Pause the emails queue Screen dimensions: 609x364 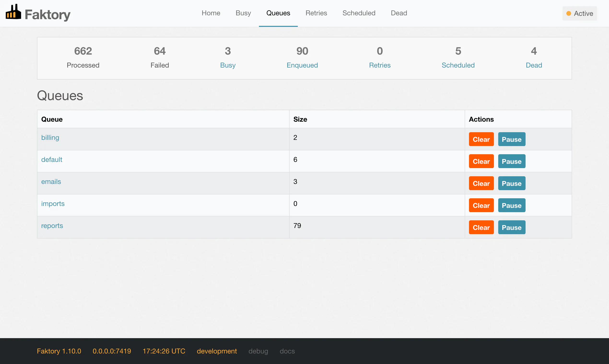coord(511,183)
